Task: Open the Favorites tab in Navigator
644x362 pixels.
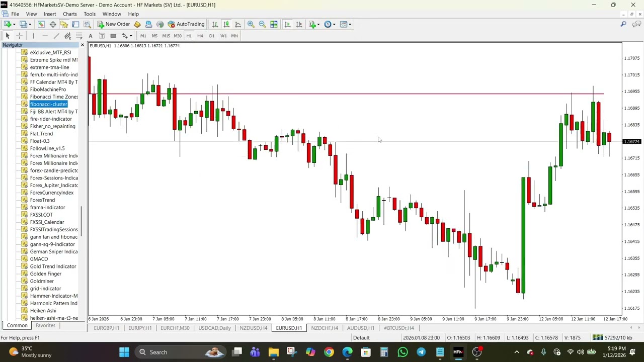Action: (x=45, y=326)
